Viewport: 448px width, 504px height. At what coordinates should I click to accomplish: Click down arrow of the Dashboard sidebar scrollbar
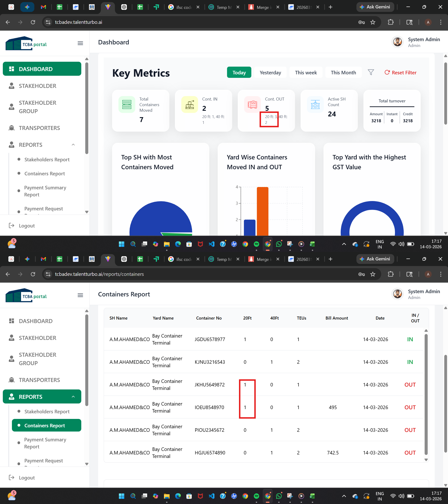pyautogui.click(x=87, y=212)
